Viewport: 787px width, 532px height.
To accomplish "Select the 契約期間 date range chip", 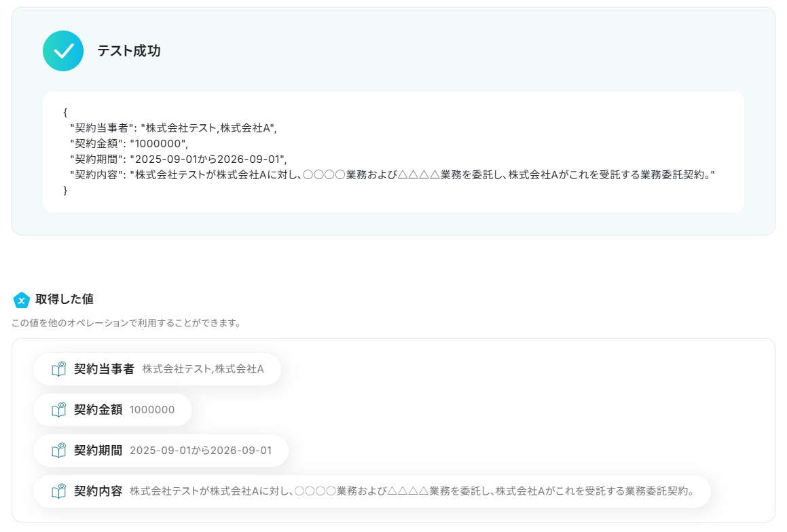I will click(161, 451).
